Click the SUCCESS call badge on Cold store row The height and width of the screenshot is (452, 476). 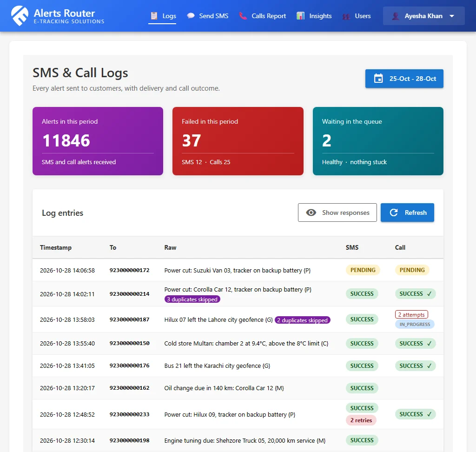pyautogui.click(x=415, y=344)
